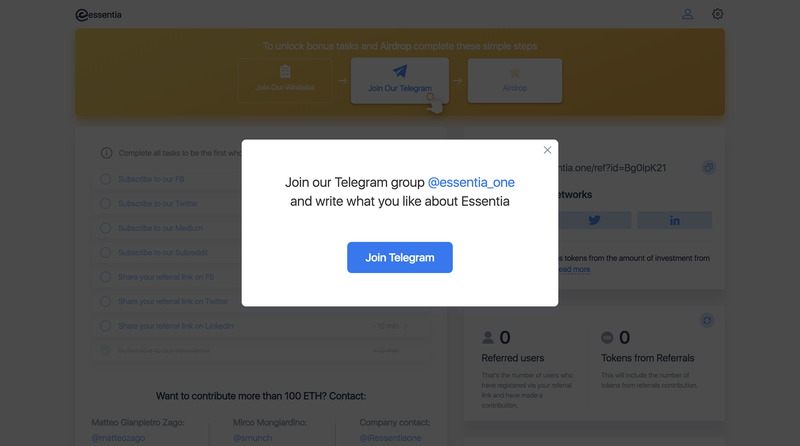The height and width of the screenshot is (446, 800).
Task: Check the Subscribe to our Twitter circle
Action: point(106,204)
